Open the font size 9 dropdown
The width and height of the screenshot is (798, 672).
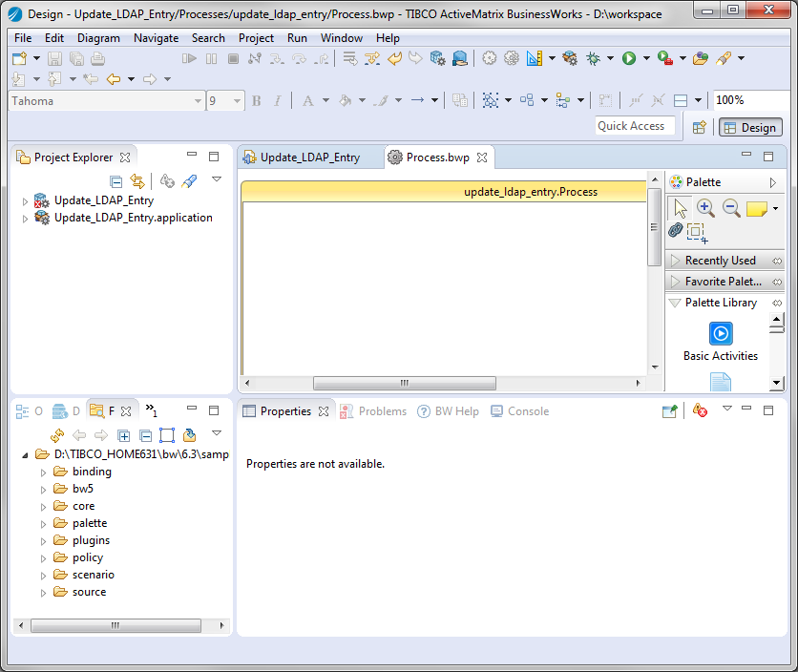(x=237, y=101)
